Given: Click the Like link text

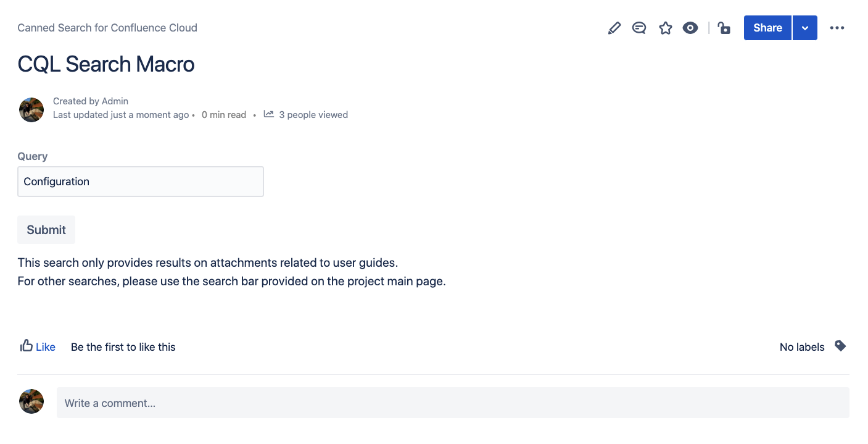Looking at the screenshot, I should (46, 347).
